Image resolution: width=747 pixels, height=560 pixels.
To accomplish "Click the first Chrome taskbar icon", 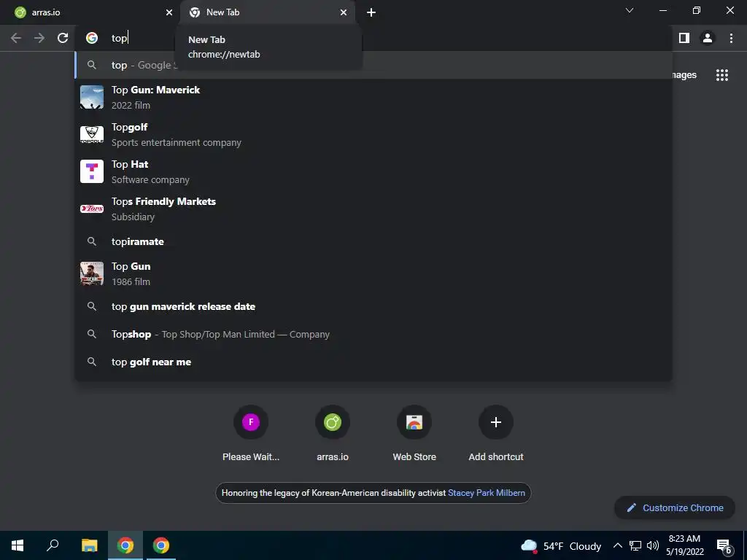I will tap(125, 545).
